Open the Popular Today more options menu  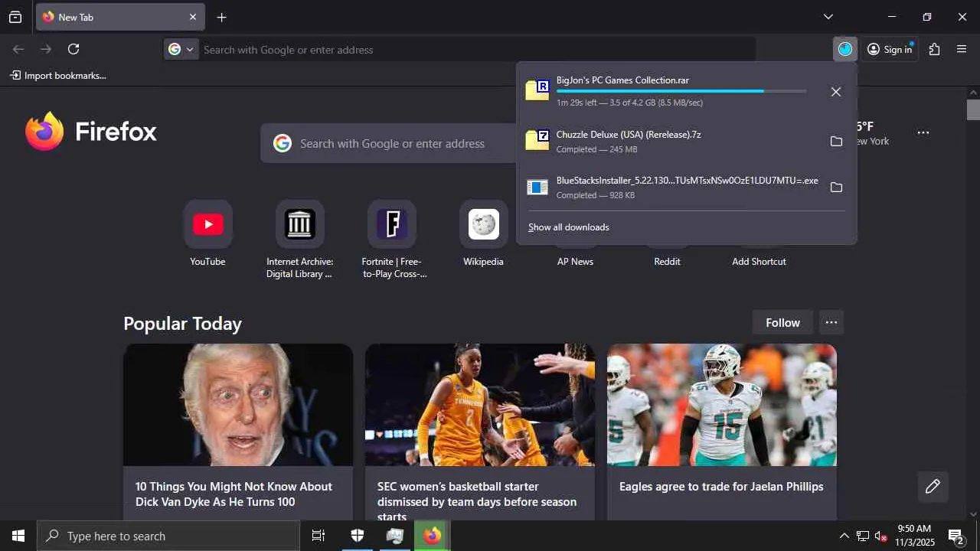(831, 322)
